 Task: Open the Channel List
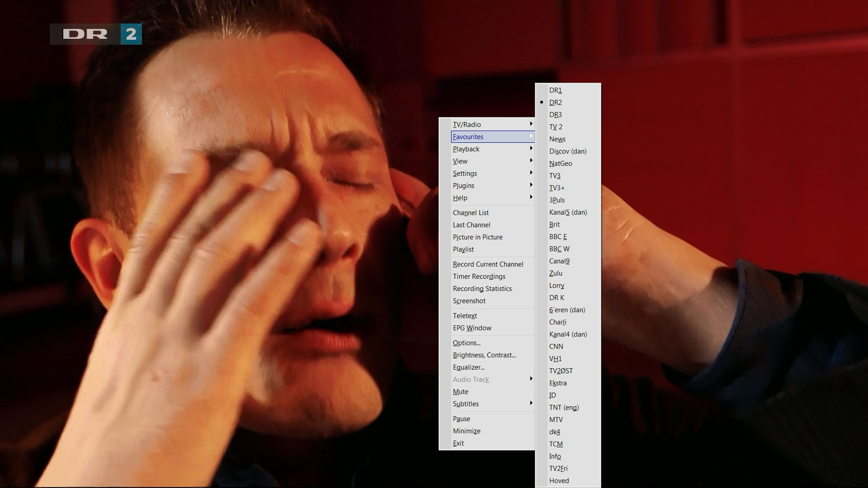click(471, 213)
